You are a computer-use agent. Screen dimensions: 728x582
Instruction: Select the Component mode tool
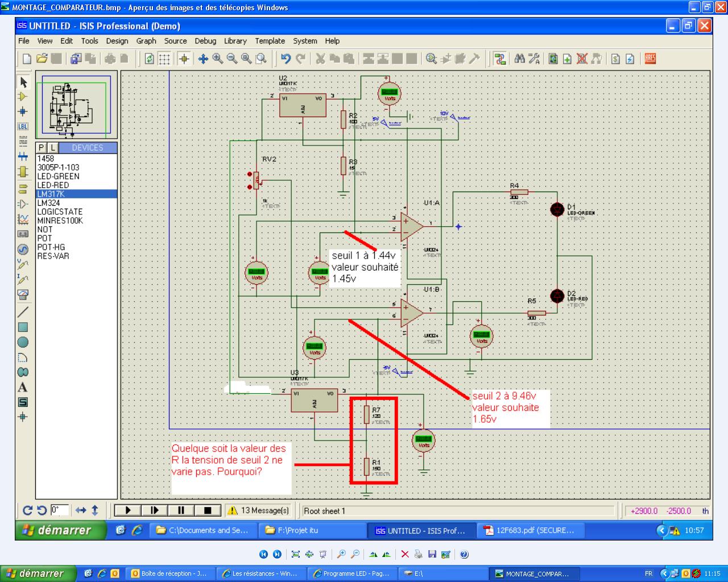click(x=23, y=97)
